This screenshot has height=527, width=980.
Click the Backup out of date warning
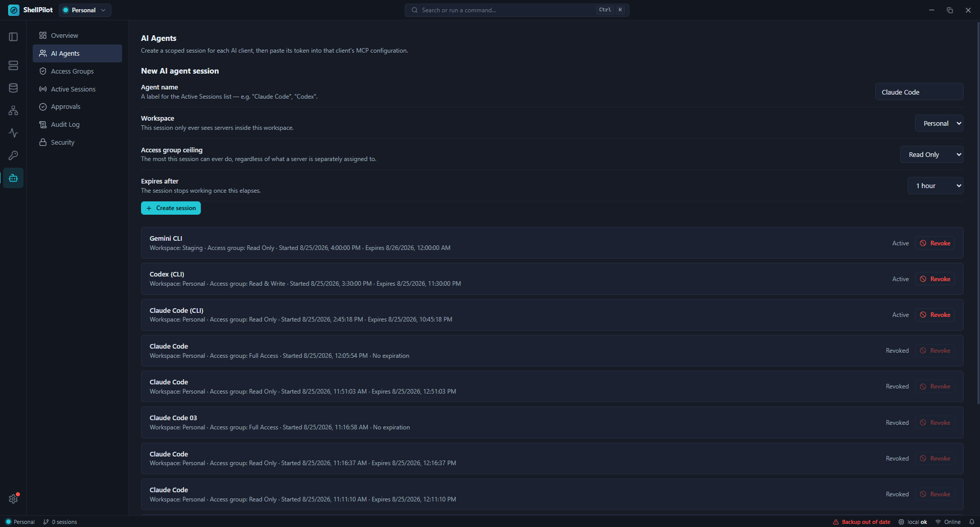point(862,522)
